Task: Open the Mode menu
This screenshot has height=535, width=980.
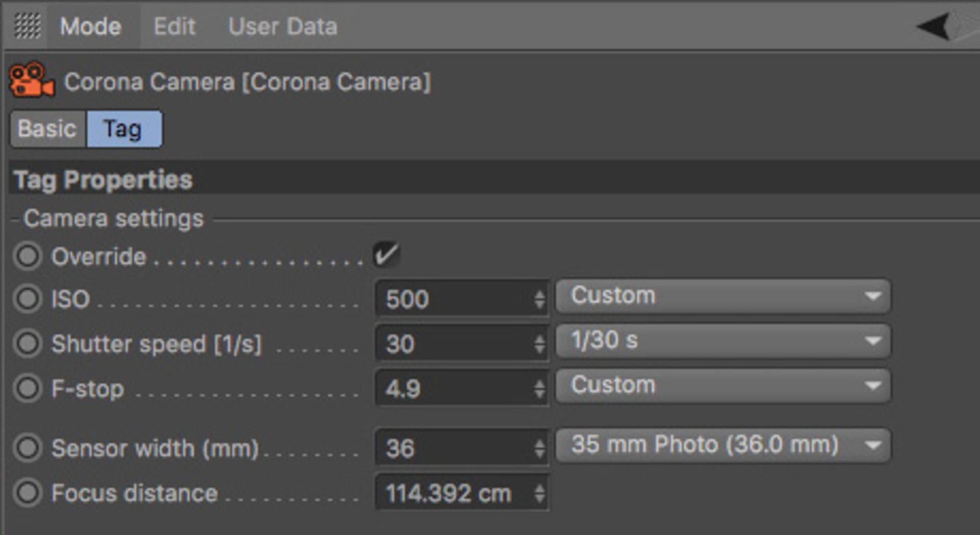Action: click(x=90, y=27)
